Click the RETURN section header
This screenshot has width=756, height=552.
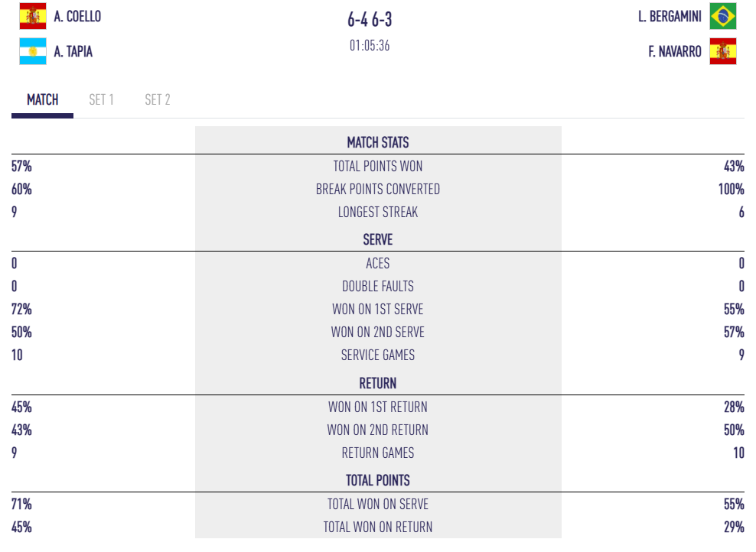(x=378, y=383)
